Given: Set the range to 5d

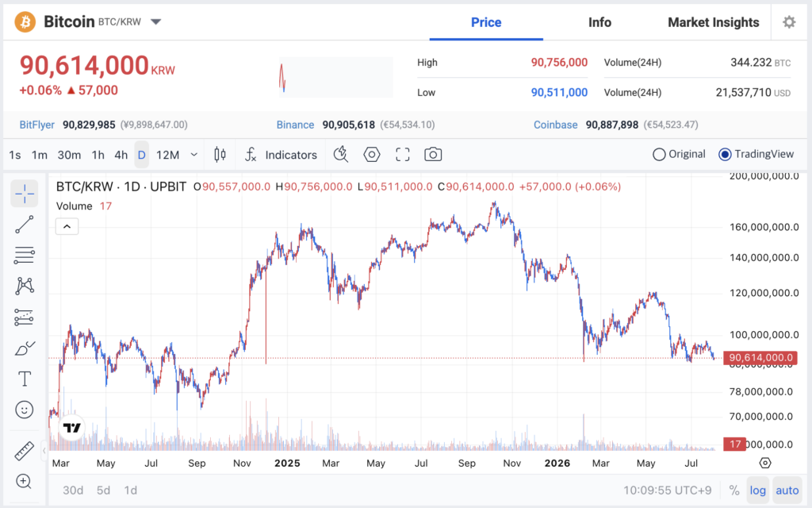Looking at the screenshot, I should [x=104, y=491].
